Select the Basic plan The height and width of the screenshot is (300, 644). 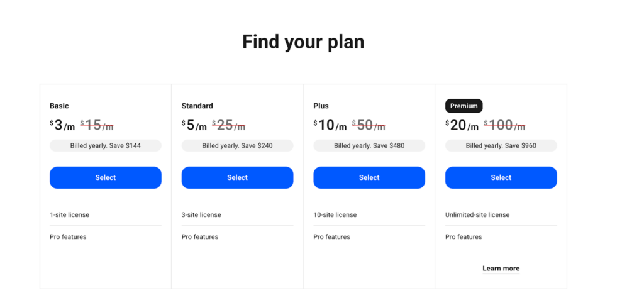click(106, 177)
